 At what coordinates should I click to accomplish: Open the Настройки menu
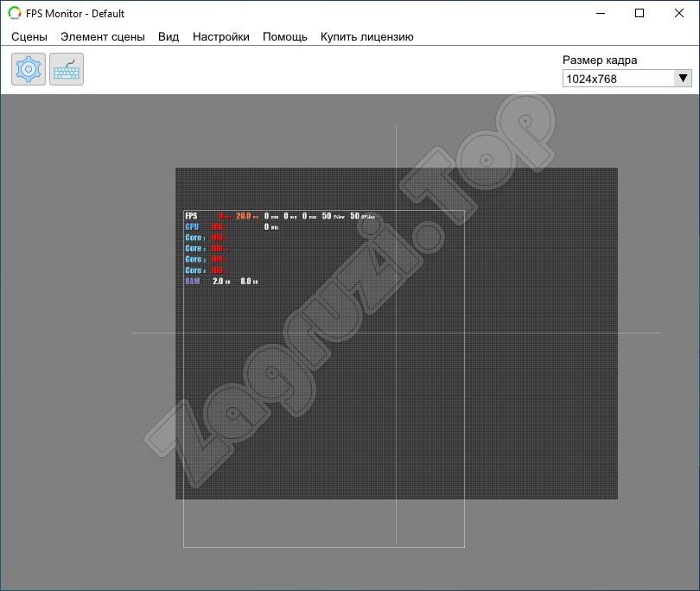tap(221, 36)
